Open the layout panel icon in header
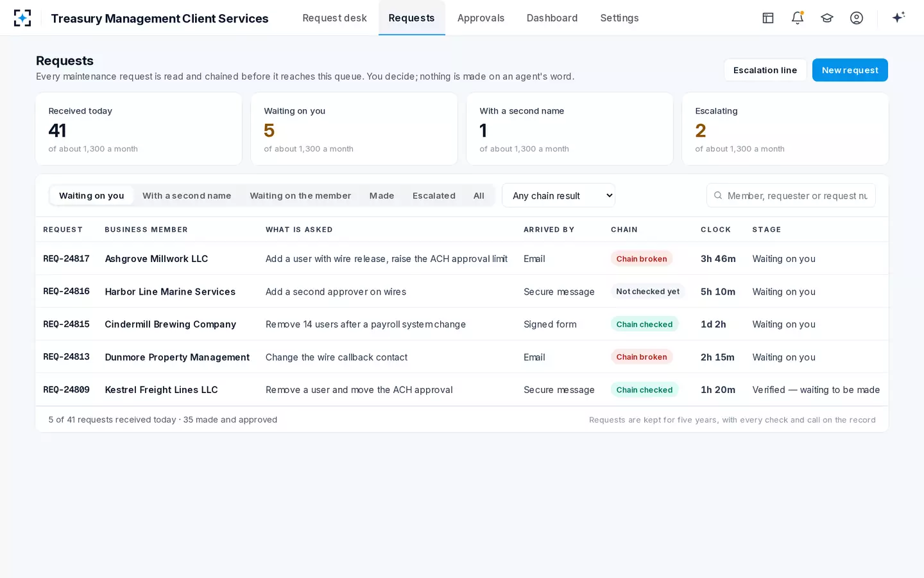 coord(768,18)
